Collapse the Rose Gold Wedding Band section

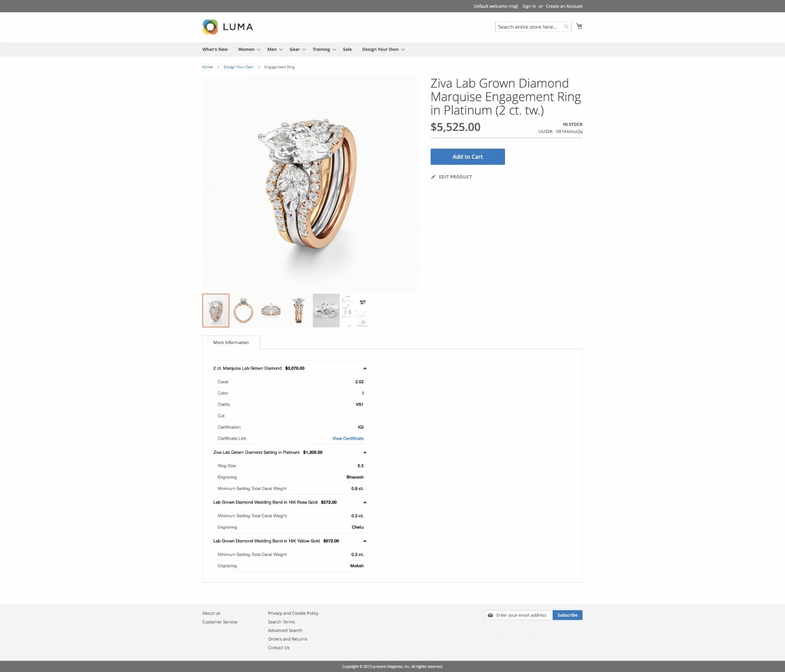click(365, 502)
